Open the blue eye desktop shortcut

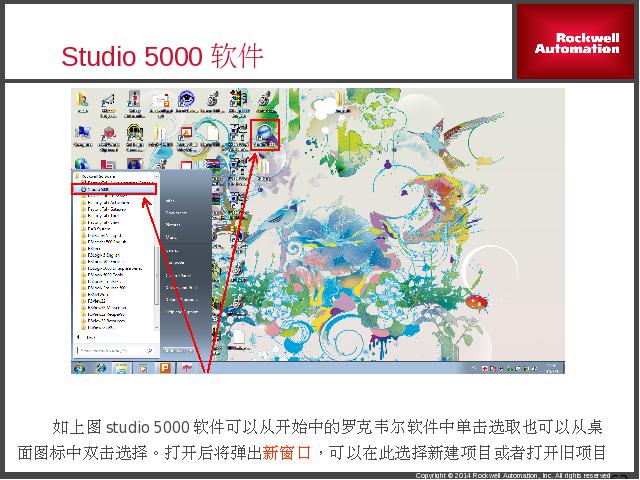(x=187, y=101)
